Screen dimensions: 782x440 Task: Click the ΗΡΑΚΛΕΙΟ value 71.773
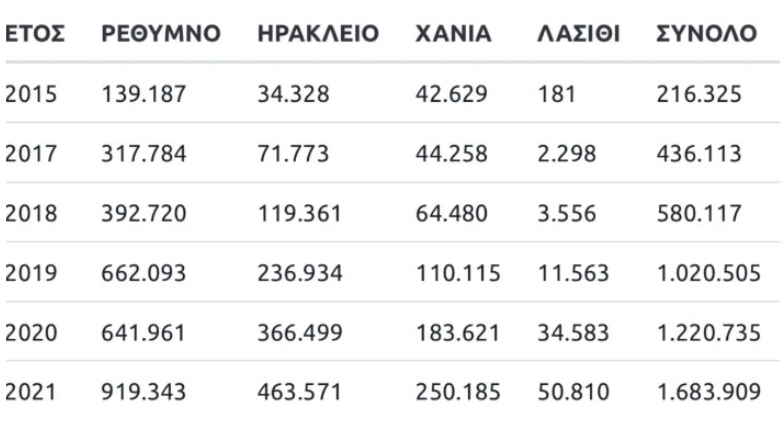[292, 154]
